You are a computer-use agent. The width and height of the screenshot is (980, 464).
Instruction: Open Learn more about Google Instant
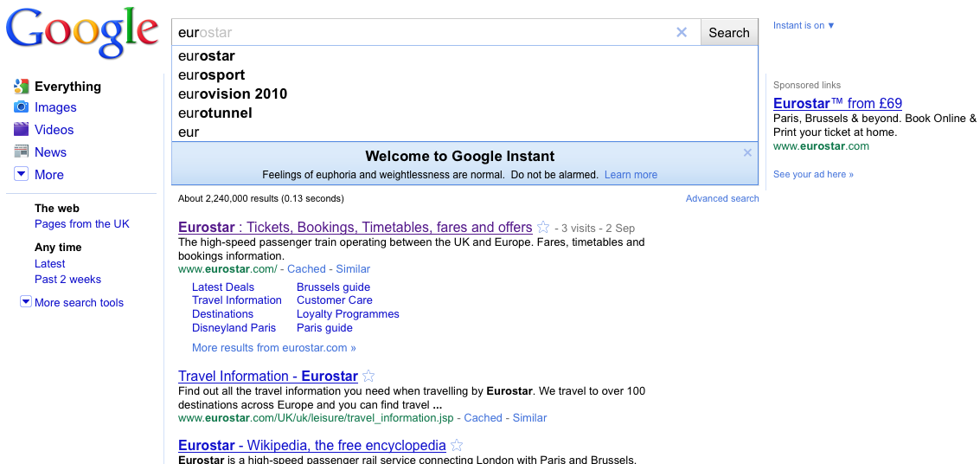[x=631, y=175]
